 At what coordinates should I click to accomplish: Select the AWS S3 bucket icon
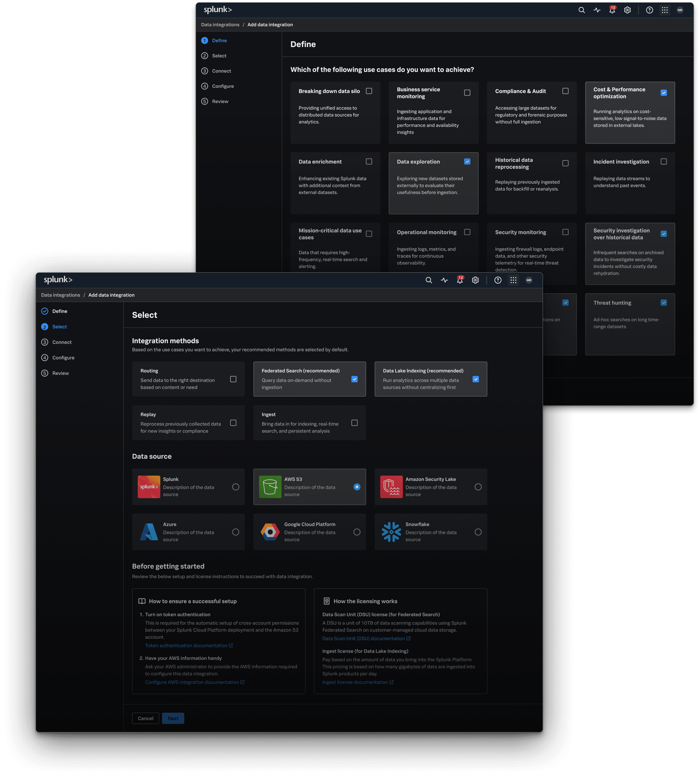click(270, 487)
